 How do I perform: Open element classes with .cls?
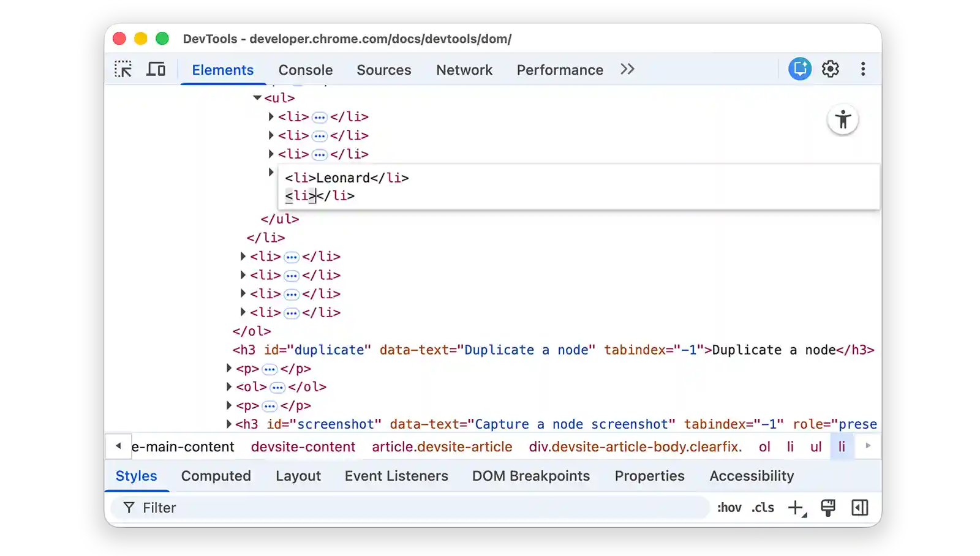(x=763, y=507)
